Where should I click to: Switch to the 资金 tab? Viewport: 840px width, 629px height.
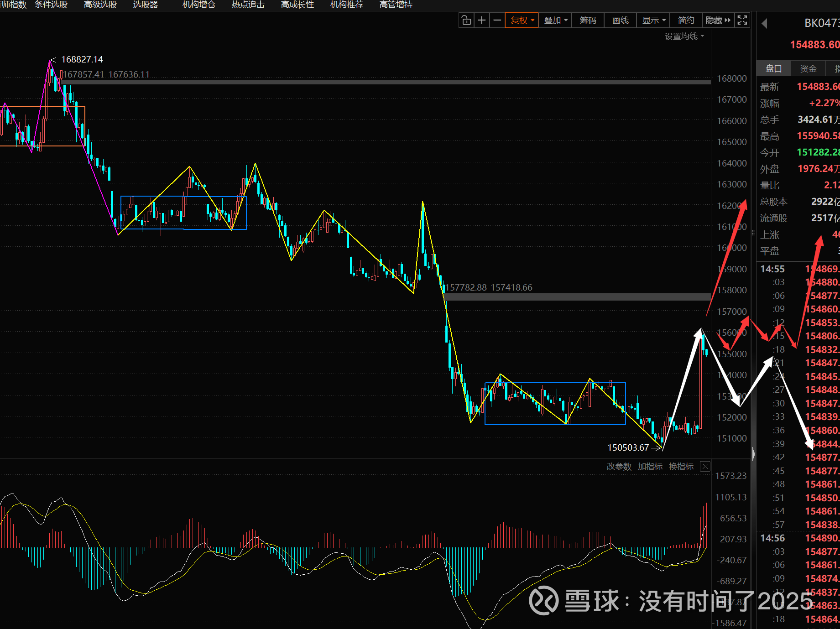click(808, 68)
